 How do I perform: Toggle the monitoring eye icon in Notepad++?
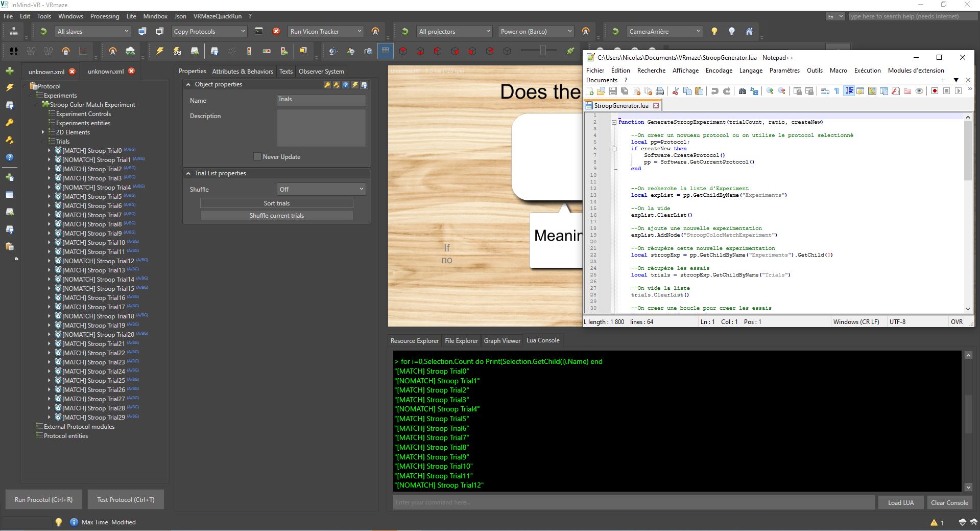[919, 91]
